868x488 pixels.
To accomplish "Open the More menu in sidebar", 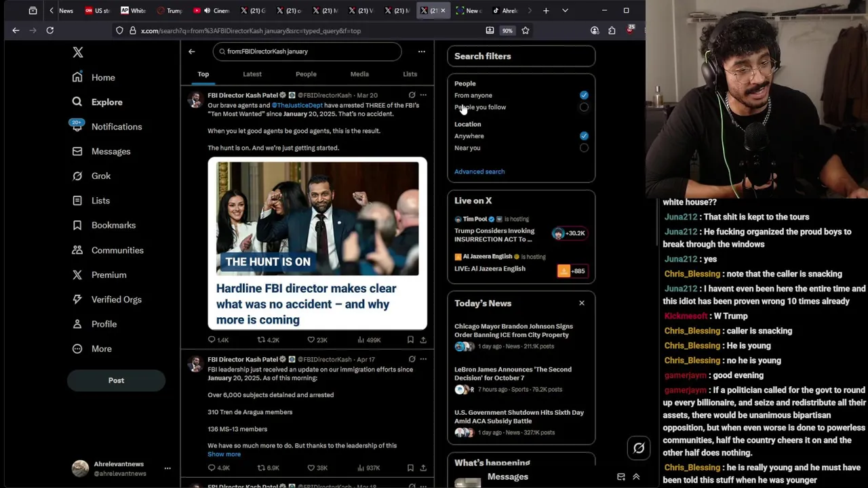I will (92, 348).
